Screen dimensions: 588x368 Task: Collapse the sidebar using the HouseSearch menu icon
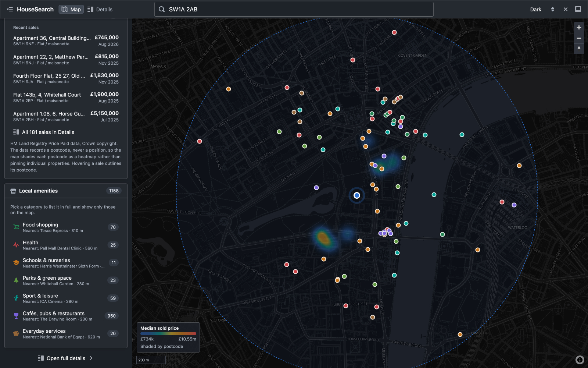[10, 9]
